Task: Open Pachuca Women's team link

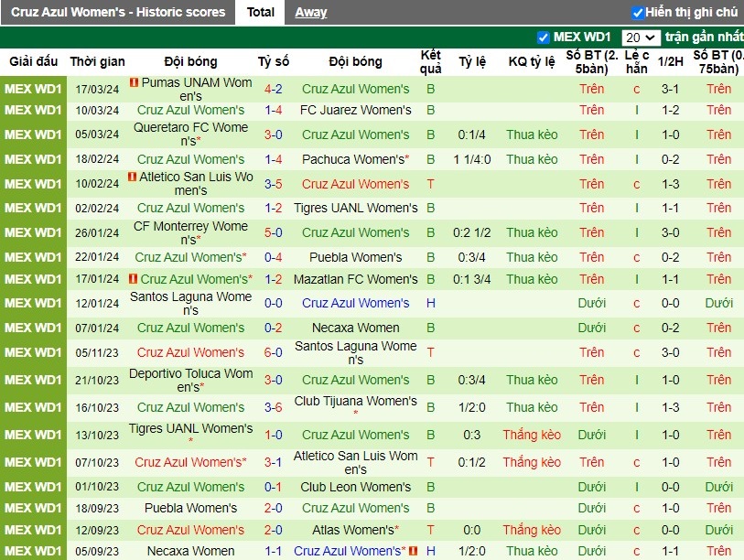Action: point(355,159)
